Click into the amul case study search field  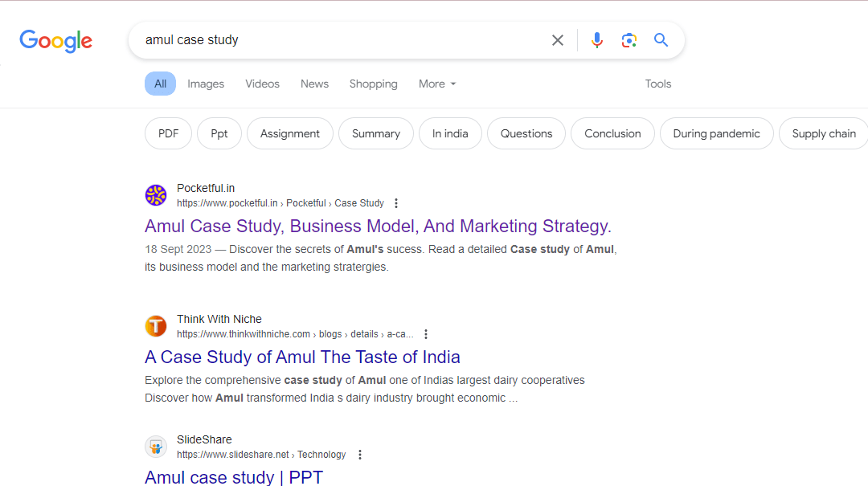point(338,40)
